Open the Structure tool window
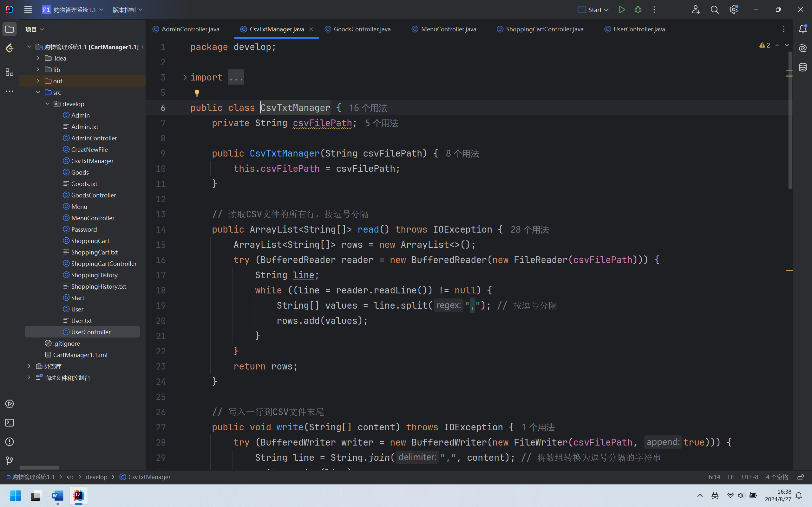The width and height of the screenshot is (812, 507). [10, 73]
